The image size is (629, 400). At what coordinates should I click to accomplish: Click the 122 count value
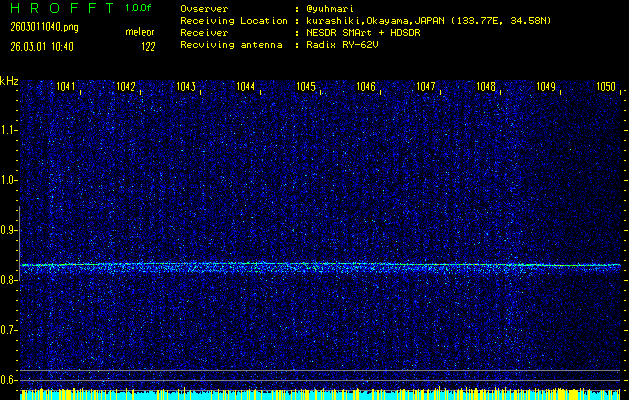tap(148, 46)
